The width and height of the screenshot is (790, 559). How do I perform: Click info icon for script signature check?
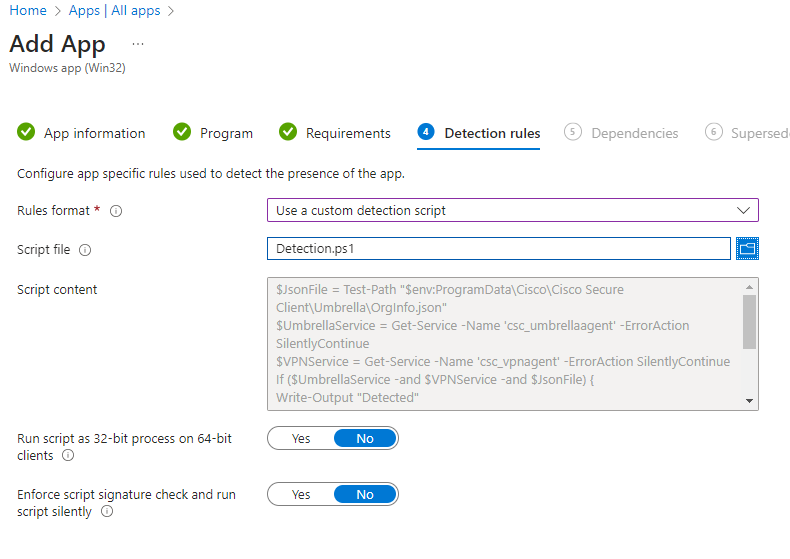pyautogui.click(x=107, y=511)
